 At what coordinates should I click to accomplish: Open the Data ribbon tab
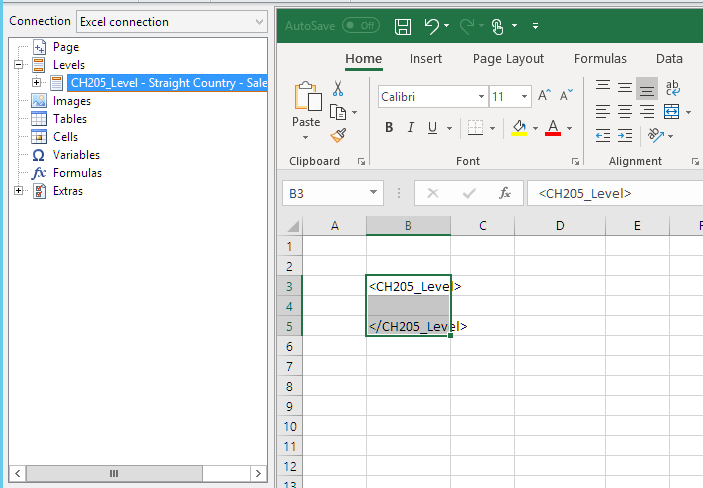pos(669,59)
